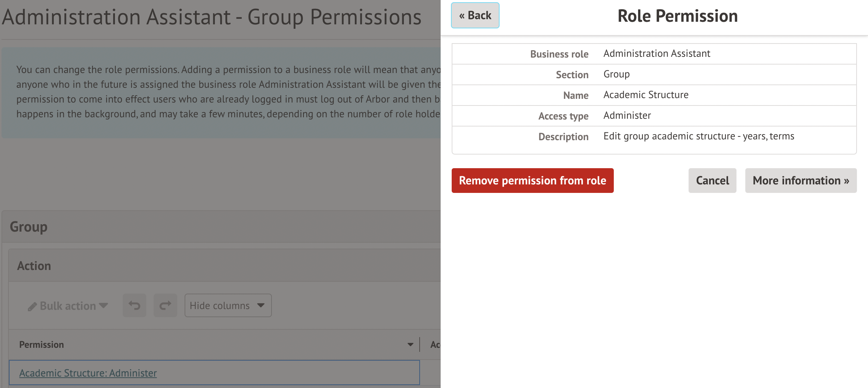
Task: Click the Description text about years, terms
Action: 699,136
